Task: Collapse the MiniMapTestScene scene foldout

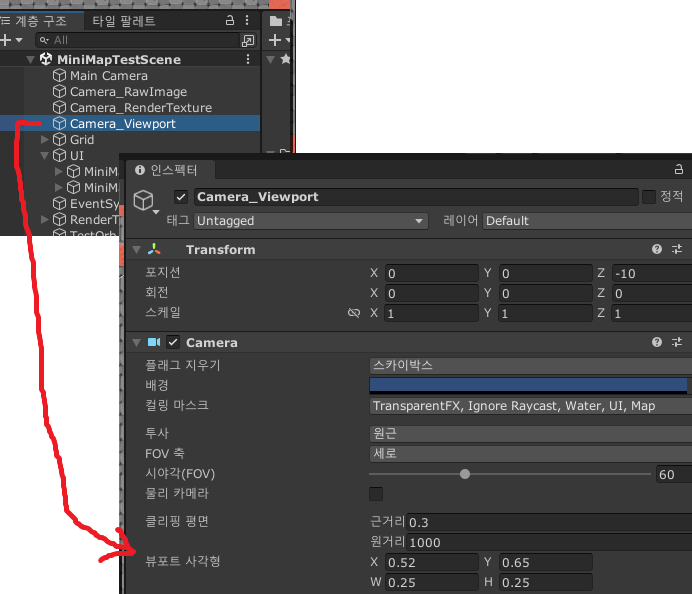Action: pos(30,60)
